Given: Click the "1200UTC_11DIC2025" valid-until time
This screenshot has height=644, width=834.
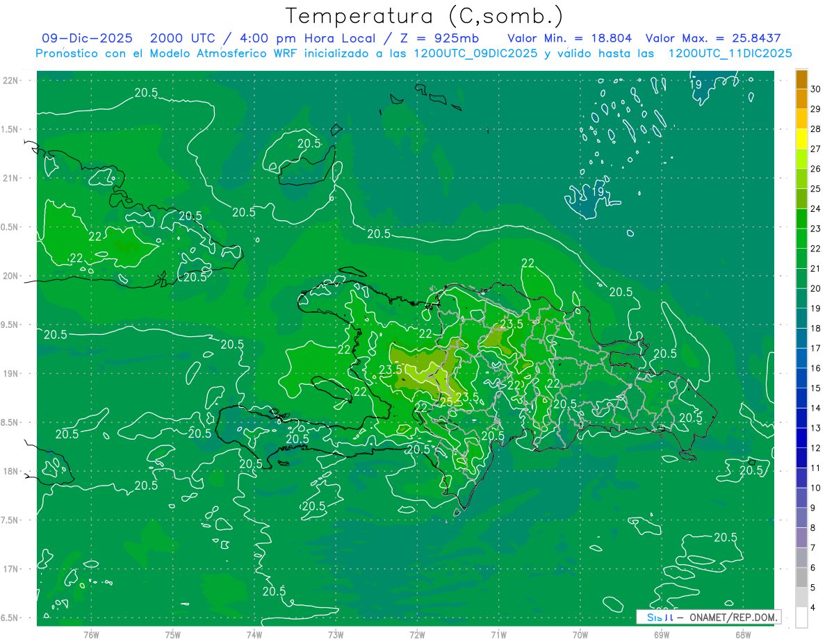Looking at the screenshot, I should [x=730, y=53].
